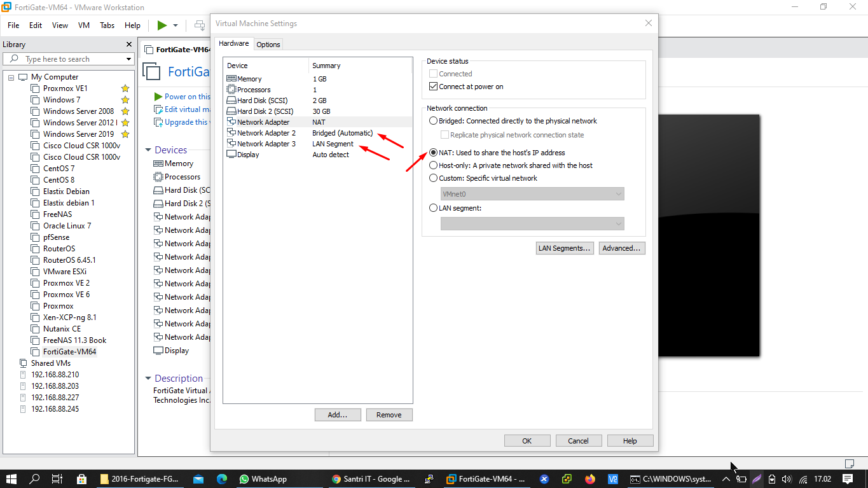Click the FortiGate VM black console preview
The width and height of the screenshot is (868, 488).
[709, 235]
